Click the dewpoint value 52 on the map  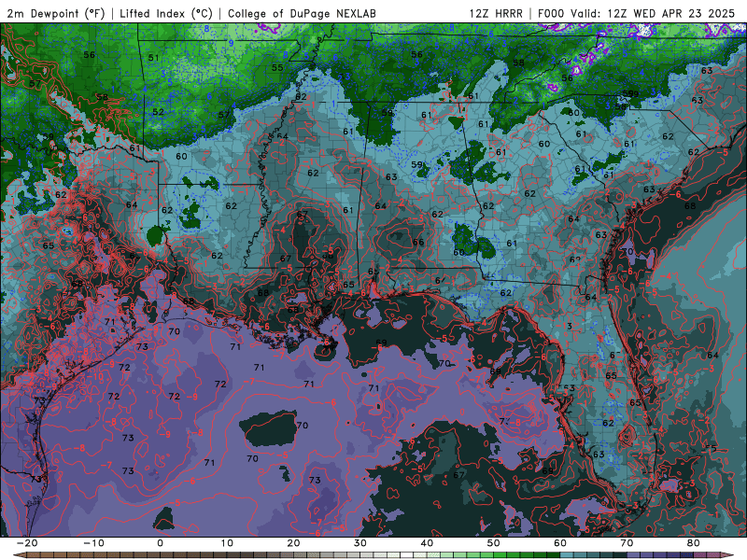(158, 112)
